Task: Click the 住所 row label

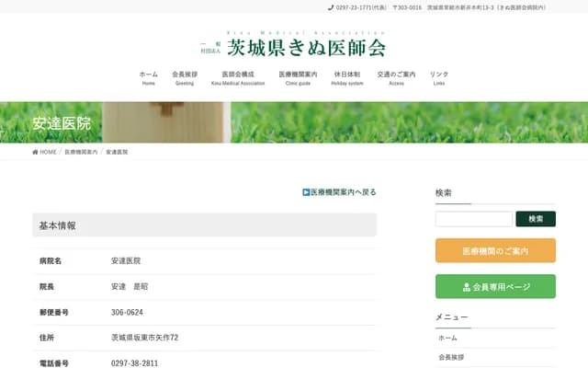Action: coord(47,338)
